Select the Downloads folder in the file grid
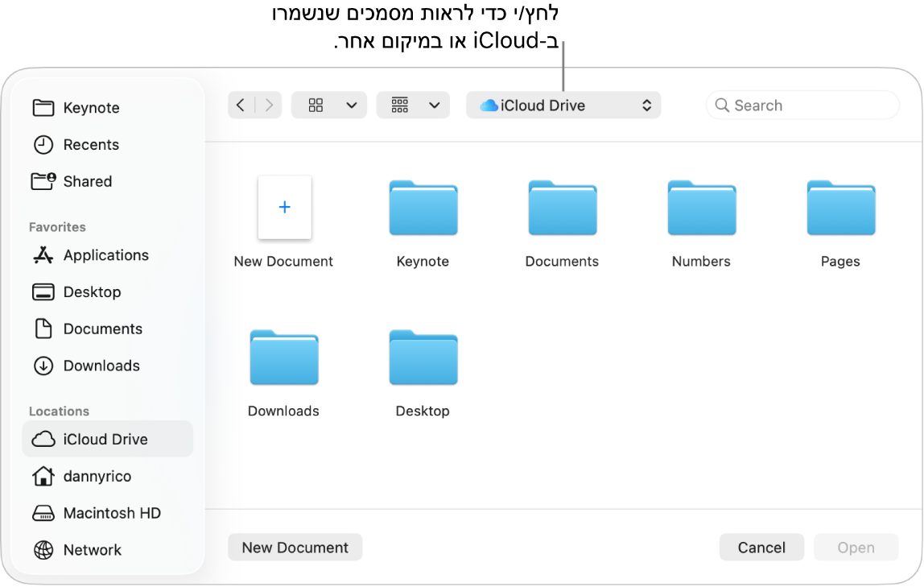924x587 pixels. (284, 358)
